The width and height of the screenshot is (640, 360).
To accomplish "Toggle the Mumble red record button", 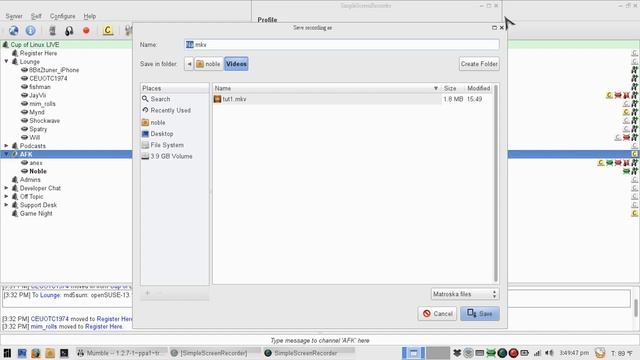I will click(x=86, y=31).
